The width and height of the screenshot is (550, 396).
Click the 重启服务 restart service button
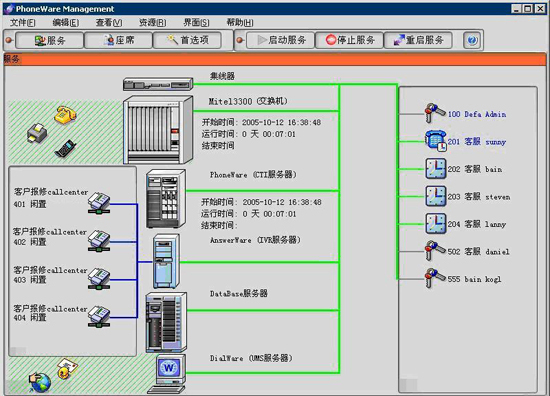point(418,40)
